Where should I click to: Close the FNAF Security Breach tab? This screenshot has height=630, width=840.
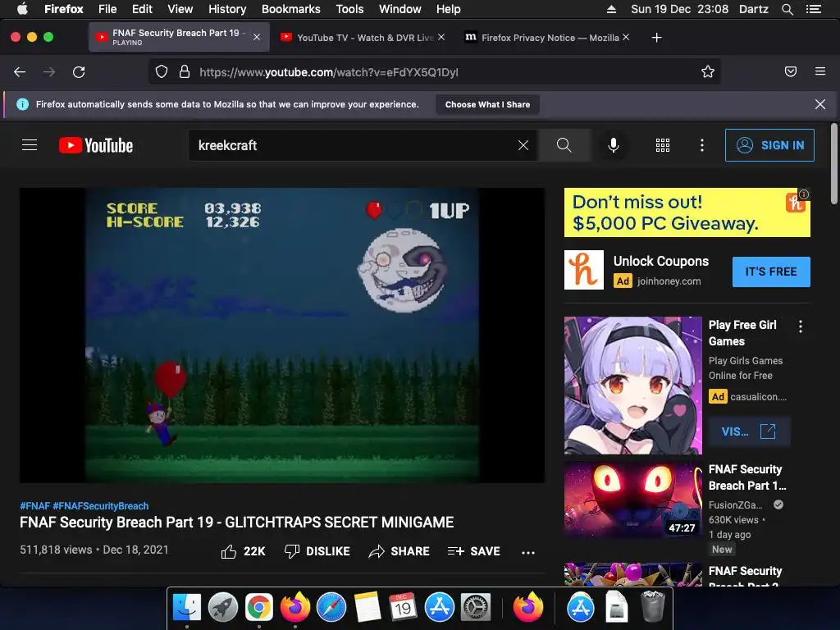pos(257,37)
